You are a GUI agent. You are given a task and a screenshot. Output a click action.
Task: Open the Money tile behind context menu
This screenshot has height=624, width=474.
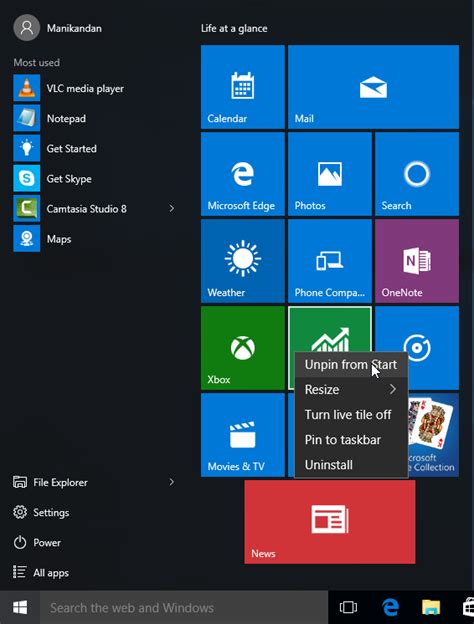(x=330, y=330)
